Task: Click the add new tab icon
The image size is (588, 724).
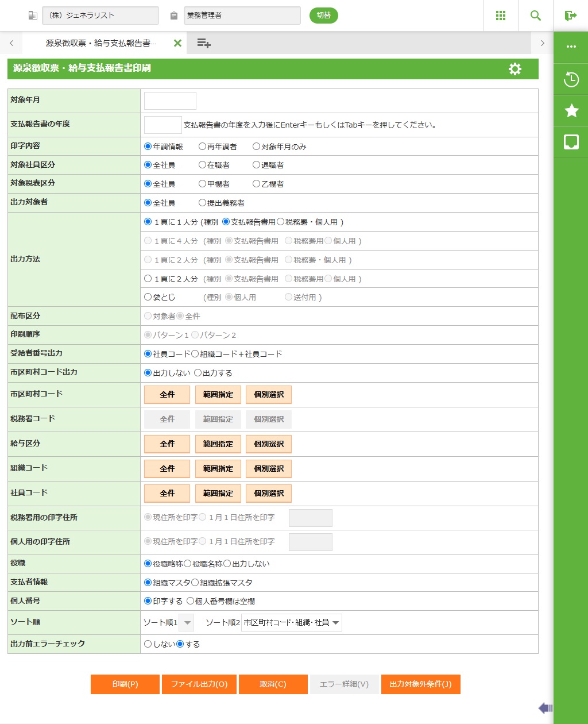Action: (x=203, y=43)
